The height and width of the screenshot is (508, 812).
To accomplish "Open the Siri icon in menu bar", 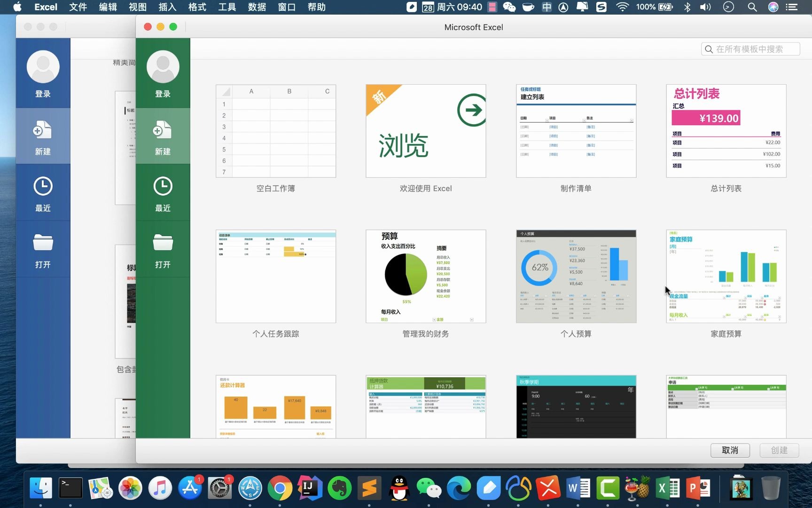I will coord(773,7).
